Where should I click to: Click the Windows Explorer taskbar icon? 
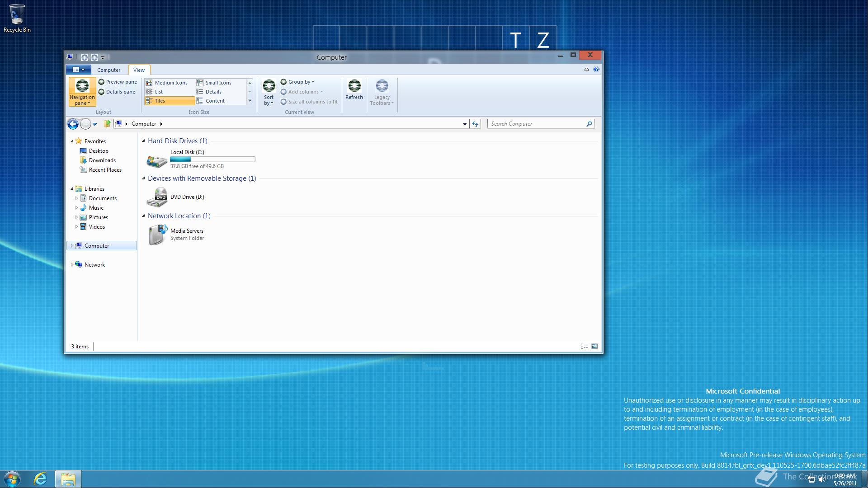coord(68,479)
